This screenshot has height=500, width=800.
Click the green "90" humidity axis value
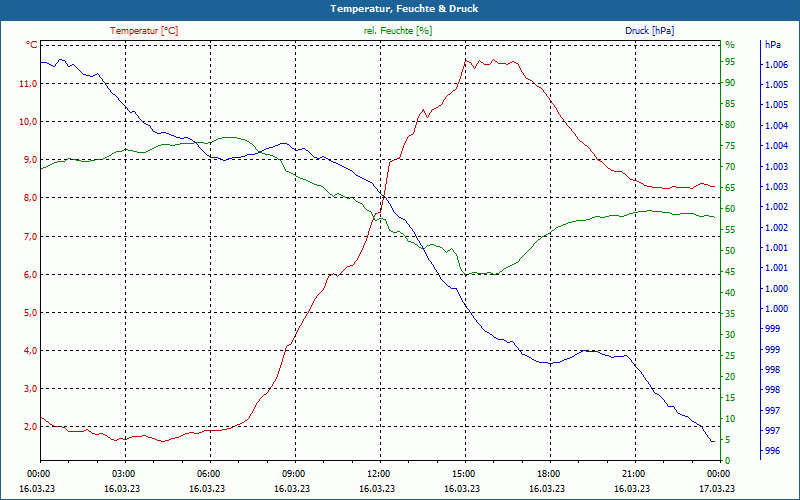click(730, 83)
